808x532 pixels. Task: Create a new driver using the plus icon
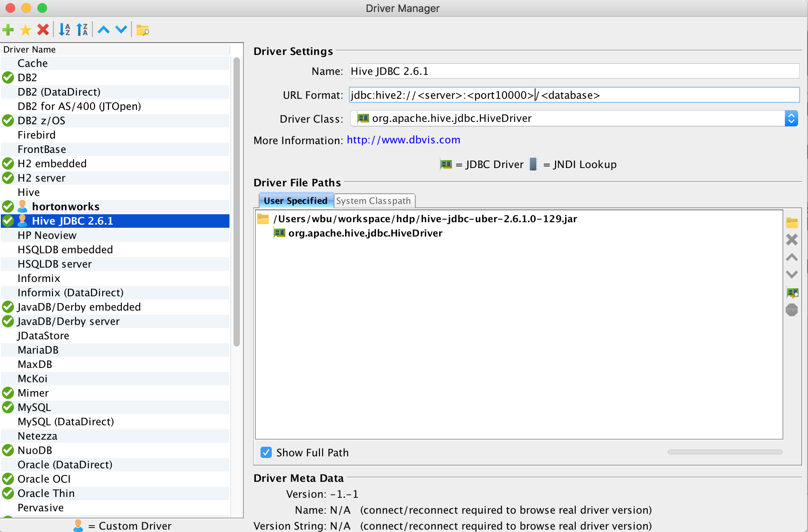click(8, 29)
